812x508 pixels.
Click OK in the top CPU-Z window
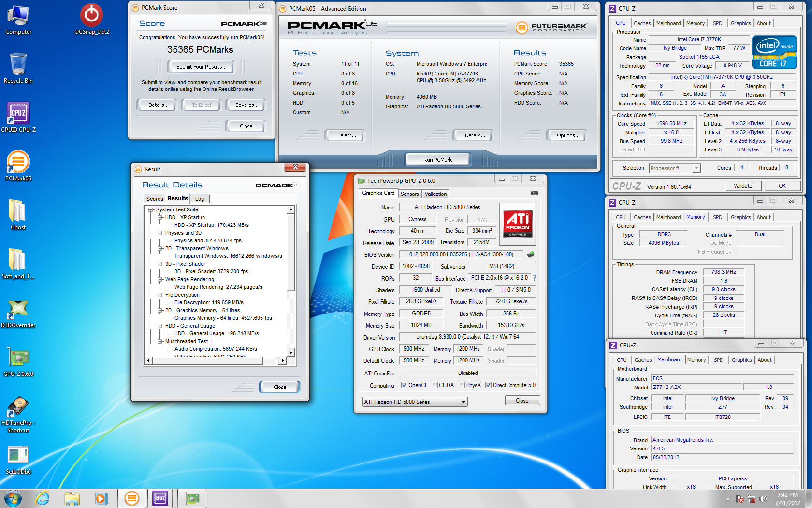(x=782, y=186)
